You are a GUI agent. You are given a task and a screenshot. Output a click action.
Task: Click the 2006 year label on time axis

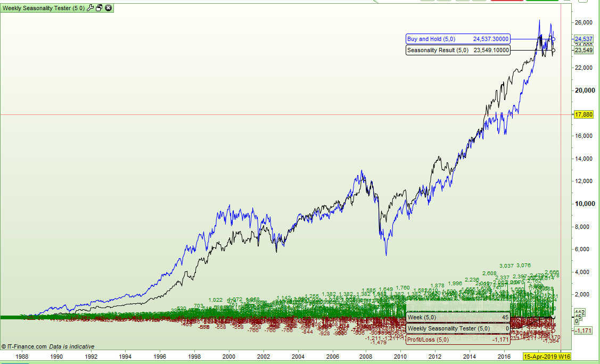point(333,357)
